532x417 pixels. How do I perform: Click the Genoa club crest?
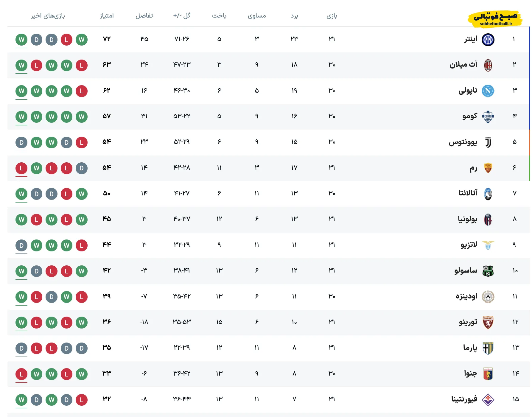pos(488,374)
